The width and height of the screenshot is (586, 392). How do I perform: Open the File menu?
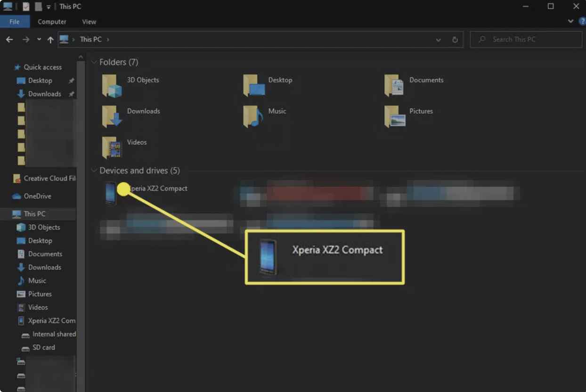(15, 22)
